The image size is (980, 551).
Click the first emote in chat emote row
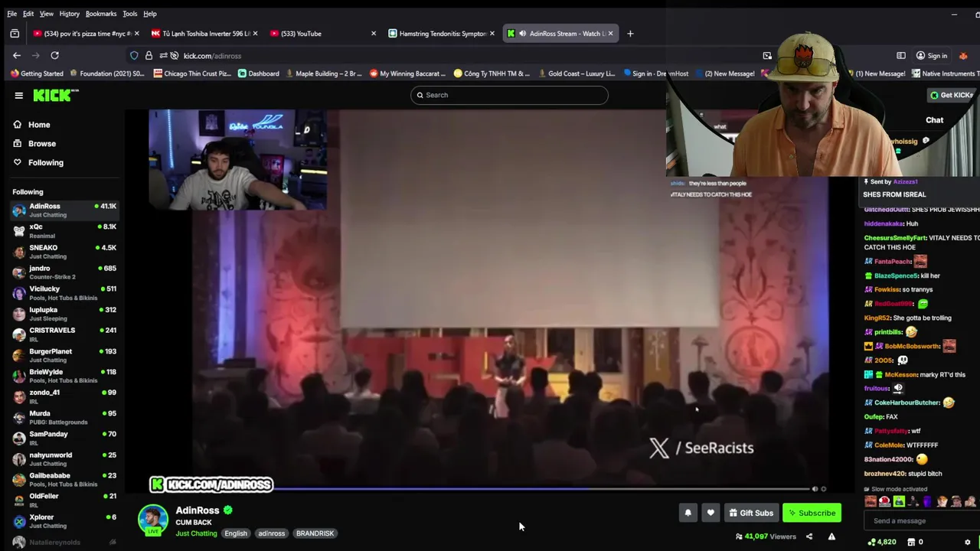tap(871, 502)
